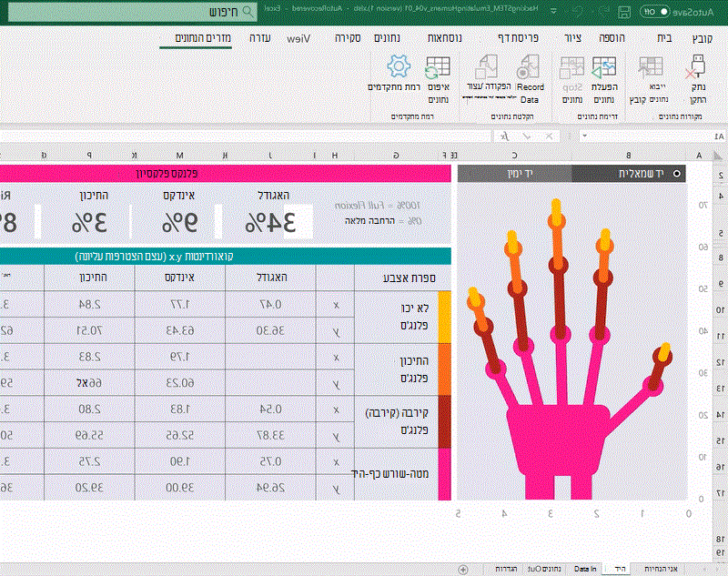Toggle the AutoSave switch
Image resolution: width=728 pixels, height=576 pixels.
(654, 12)
